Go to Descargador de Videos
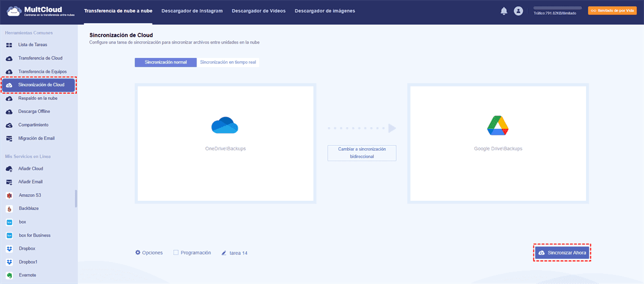Image resolution: width=644 pixels, height=284 pixels. tap(259, 11)
